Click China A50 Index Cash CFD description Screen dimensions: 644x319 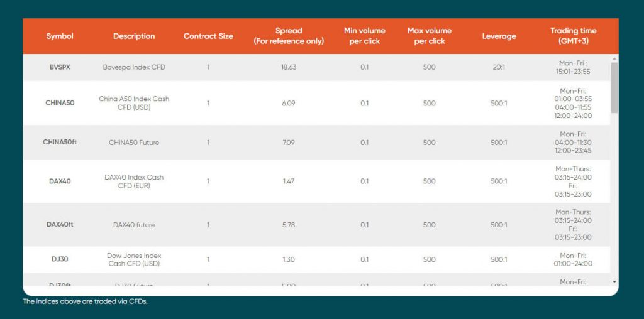pyautogui.click(x=134, y=104)
